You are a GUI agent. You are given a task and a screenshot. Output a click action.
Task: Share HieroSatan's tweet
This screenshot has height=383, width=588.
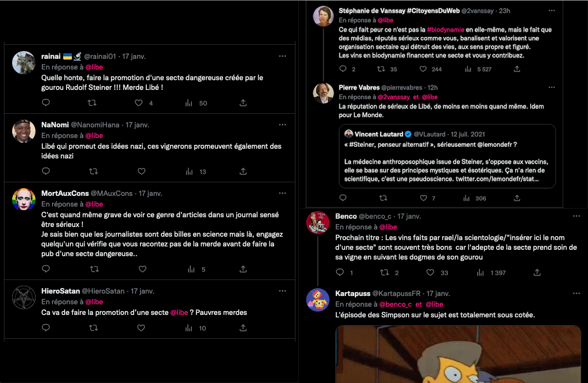[x=243, y=328]
